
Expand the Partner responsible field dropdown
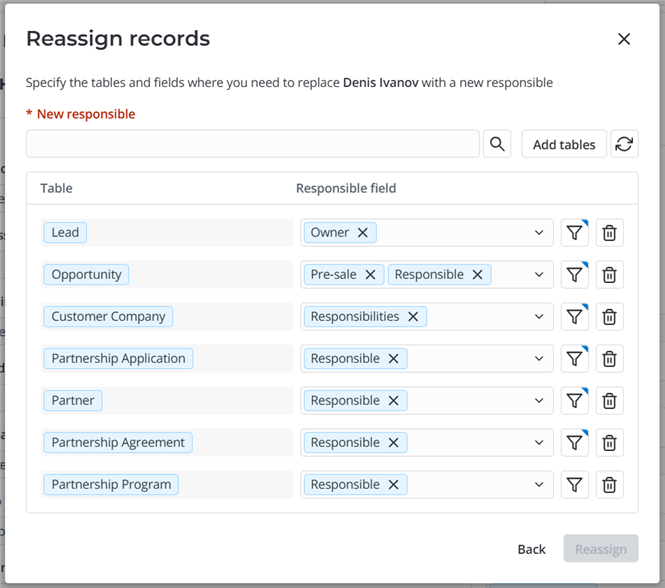pyautogui.click(x=539, y=401)
